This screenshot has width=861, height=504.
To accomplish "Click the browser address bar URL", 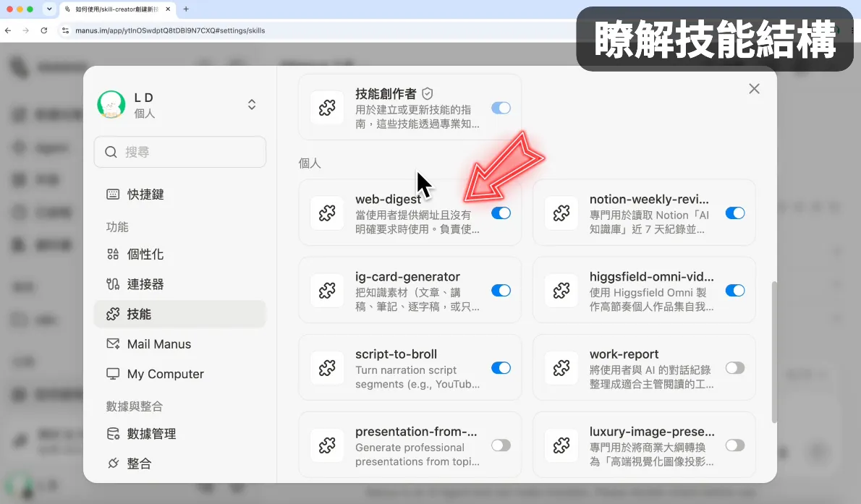I will point(170,31).
